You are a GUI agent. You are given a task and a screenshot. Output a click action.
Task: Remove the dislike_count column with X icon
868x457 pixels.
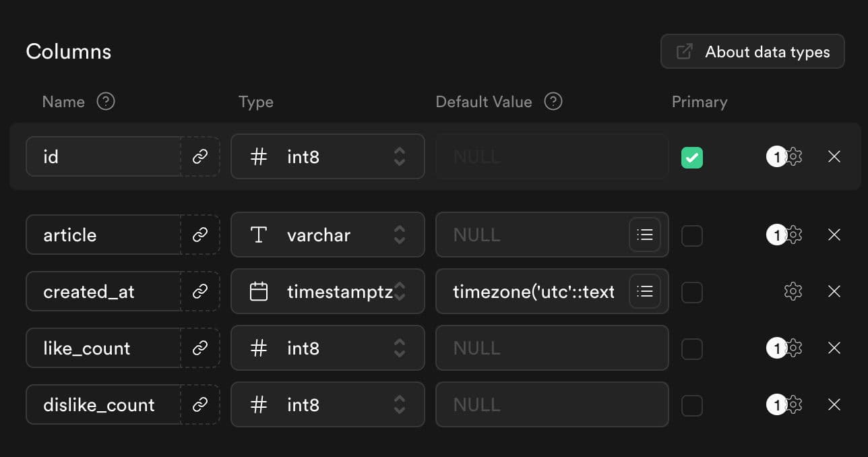pos(834,404)
